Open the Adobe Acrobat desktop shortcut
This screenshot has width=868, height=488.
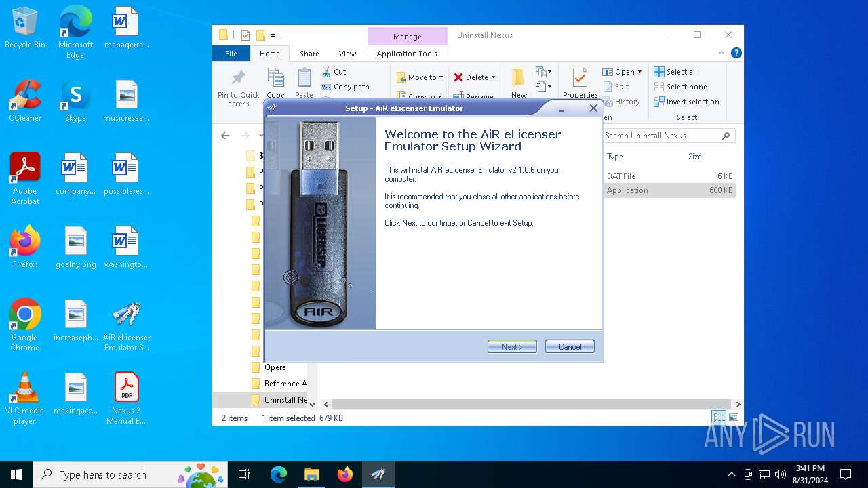[x=25, y=179]
